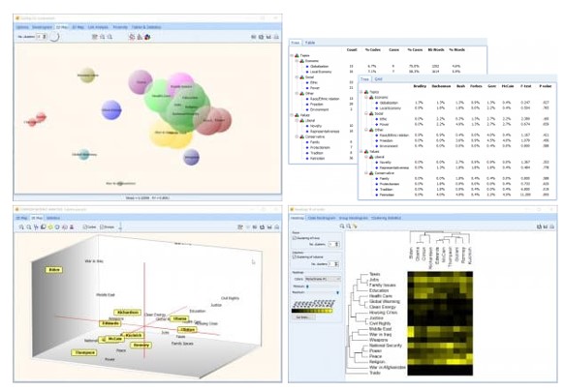Click the Set limits button under color scale
This screenshot has height=392, width=564.
click(303, 317)
